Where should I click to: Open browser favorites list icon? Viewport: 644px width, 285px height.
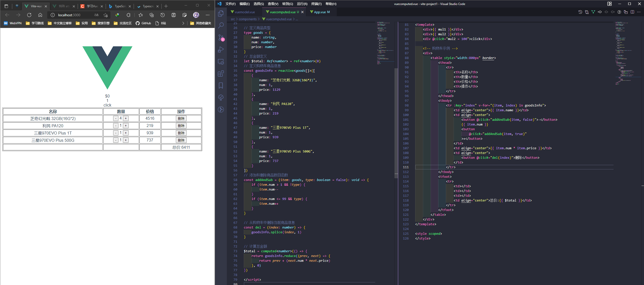(141, 15)
